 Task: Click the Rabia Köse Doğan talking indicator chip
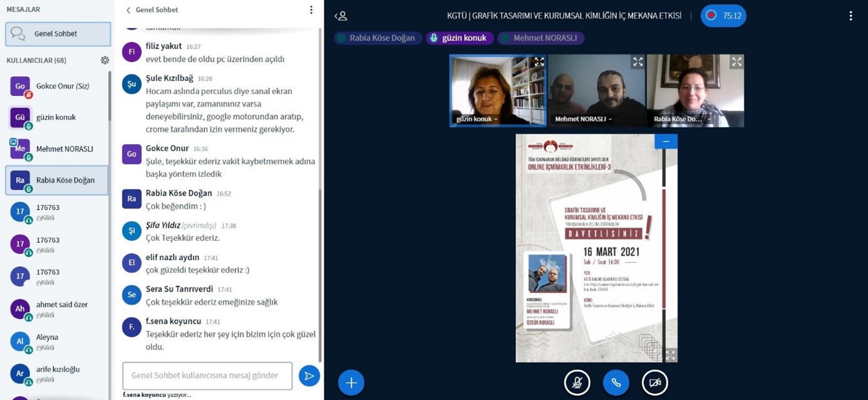coord(377,38)
